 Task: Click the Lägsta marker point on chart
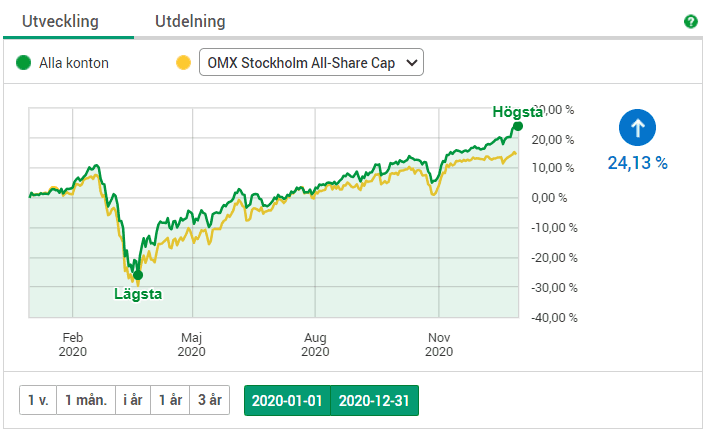pyautogui.click(x=138, y=275)
